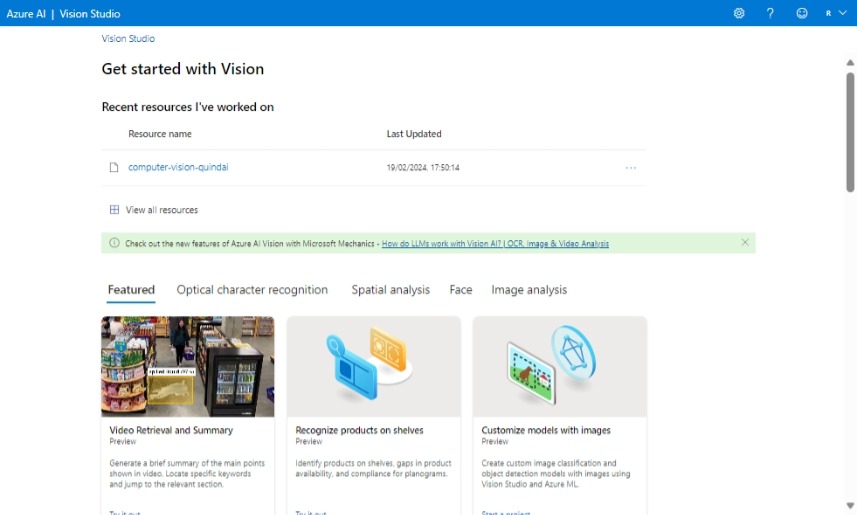Switch to the Spatial analysis tab
This screenshot has width=857, height=515.
tap(390, 290)
